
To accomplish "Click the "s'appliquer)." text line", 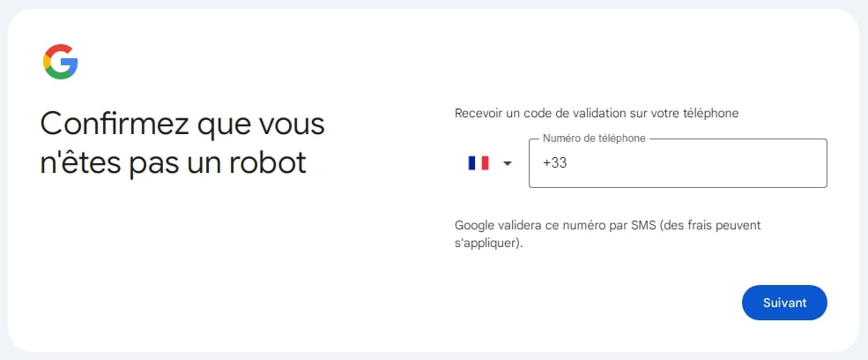I will pos(488,242).
